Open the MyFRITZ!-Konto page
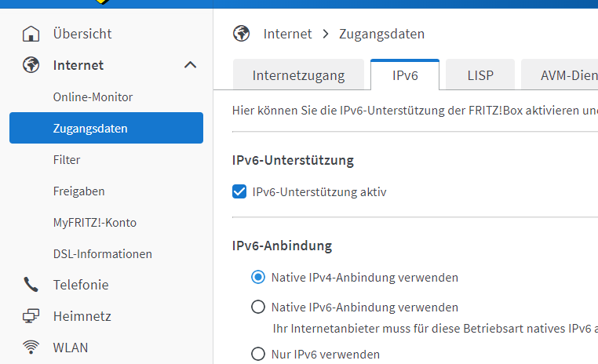The width and height of the screenshot is (598, 364). 94,223
